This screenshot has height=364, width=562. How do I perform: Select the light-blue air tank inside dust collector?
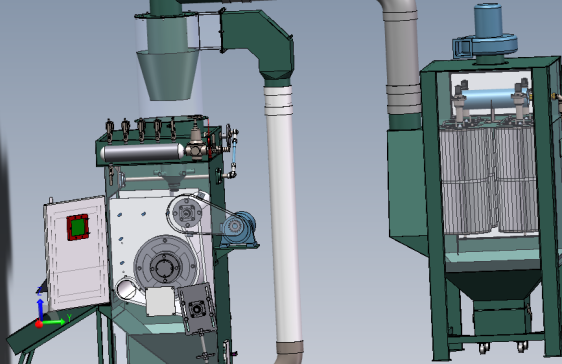[x=491, y=100]
